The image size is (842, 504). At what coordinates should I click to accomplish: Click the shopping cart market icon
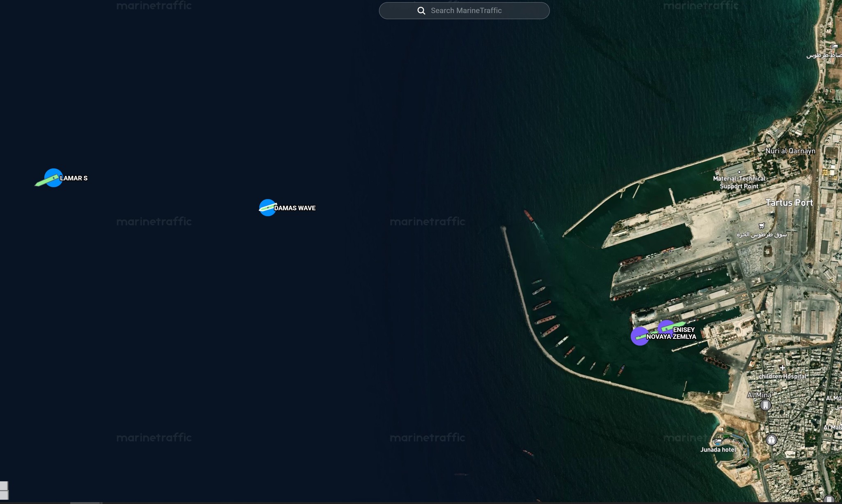tap(761, 226)
